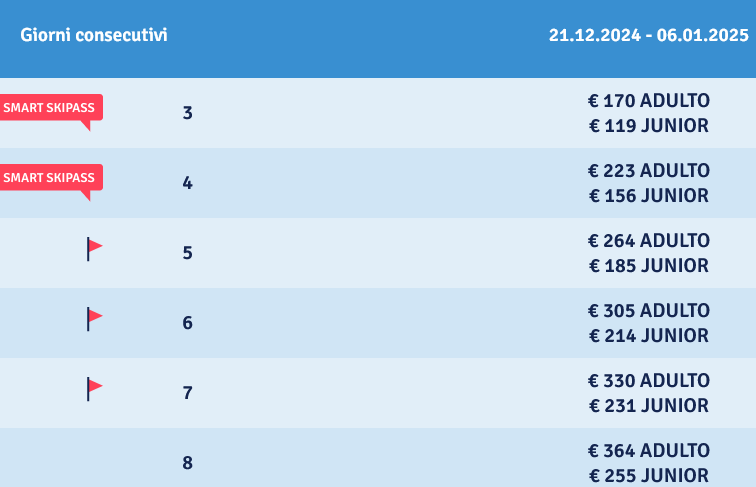
Task: Click the number 7 in the days column
Action: 188,393
